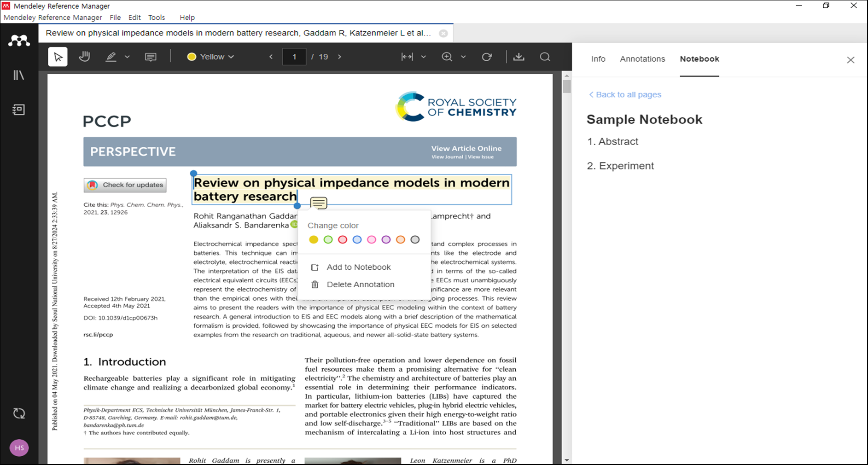Download the PDF file
868x465 pixels.
coord(519,57)
